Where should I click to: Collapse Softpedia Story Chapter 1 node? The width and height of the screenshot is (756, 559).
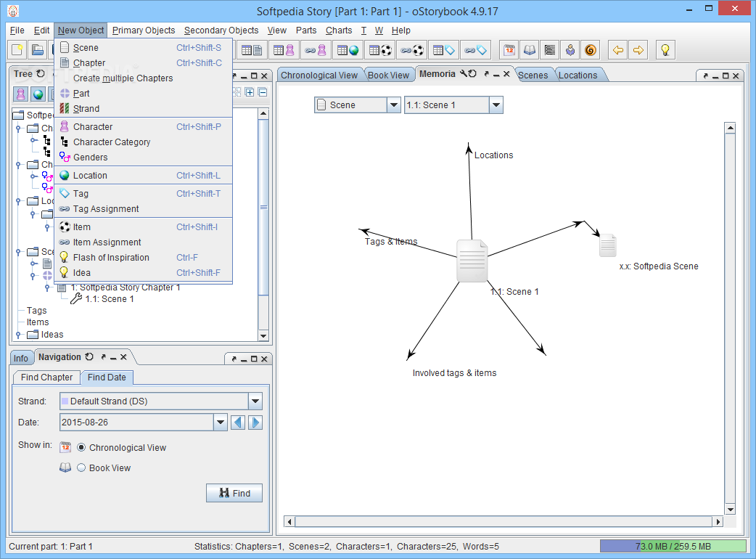click(46, 287)
